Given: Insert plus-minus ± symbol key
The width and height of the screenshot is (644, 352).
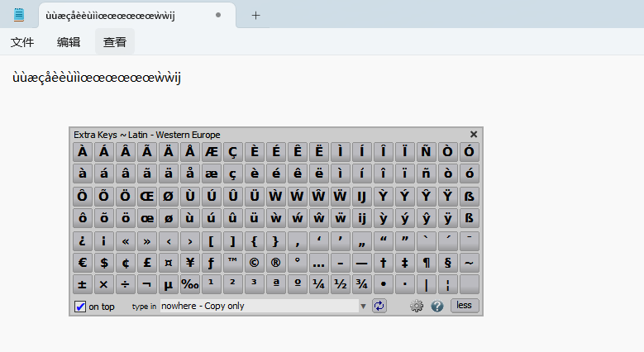Looking at the screenshot, I should tap(83, 284).
